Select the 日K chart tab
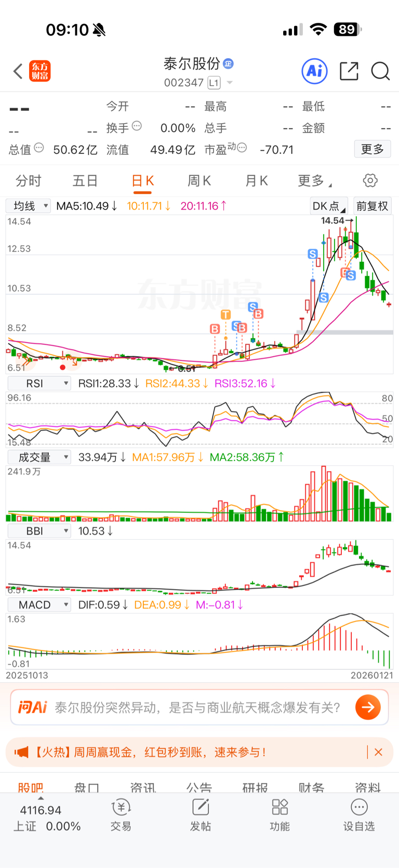The image size is (399, 868). click(x=142, y=180)
